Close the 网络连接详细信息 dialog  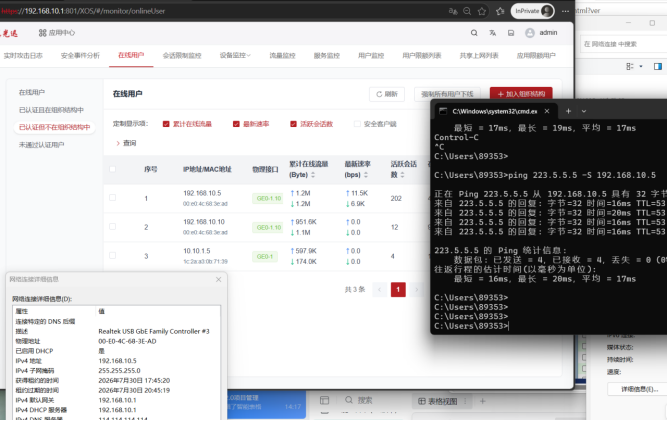tap(218, 279)
